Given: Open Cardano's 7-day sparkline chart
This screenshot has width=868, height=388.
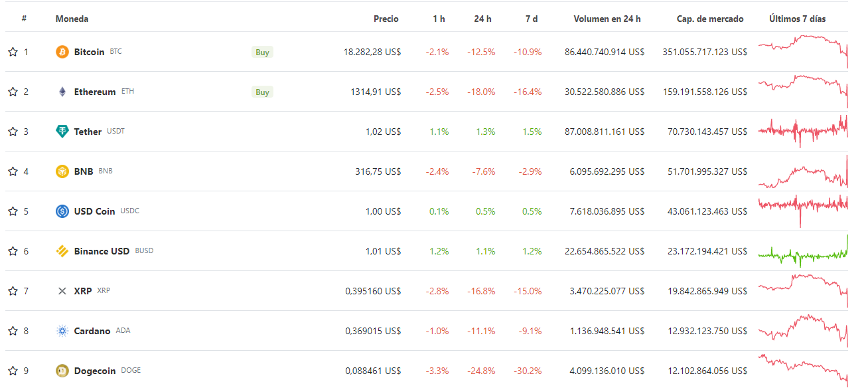Looking at the screenshot, I should [x=803, y=330].
